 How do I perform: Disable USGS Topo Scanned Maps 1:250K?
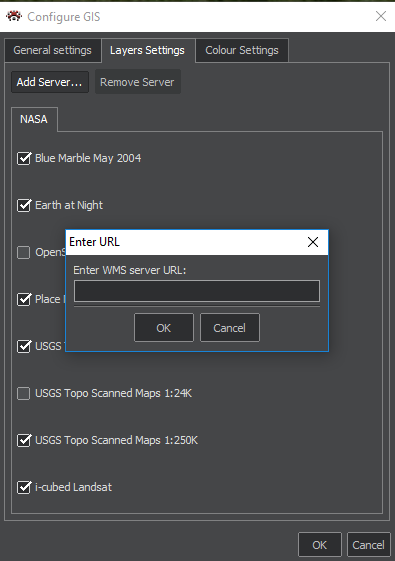24,440
